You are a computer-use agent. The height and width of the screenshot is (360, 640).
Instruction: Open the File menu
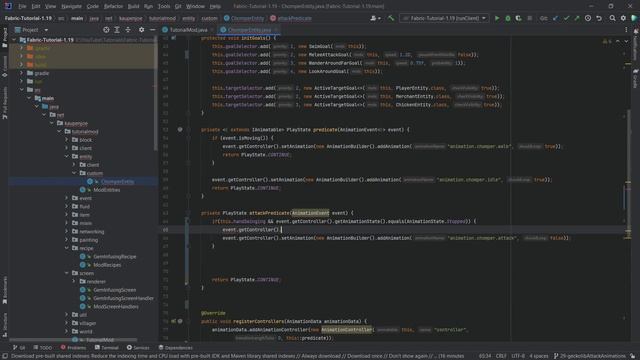[22, 7]
